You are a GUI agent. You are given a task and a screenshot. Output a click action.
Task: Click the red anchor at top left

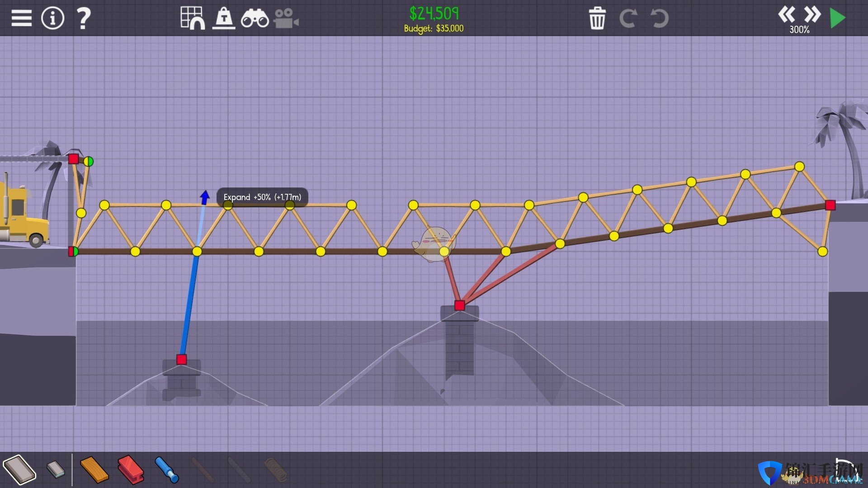(x=73, y=159)
